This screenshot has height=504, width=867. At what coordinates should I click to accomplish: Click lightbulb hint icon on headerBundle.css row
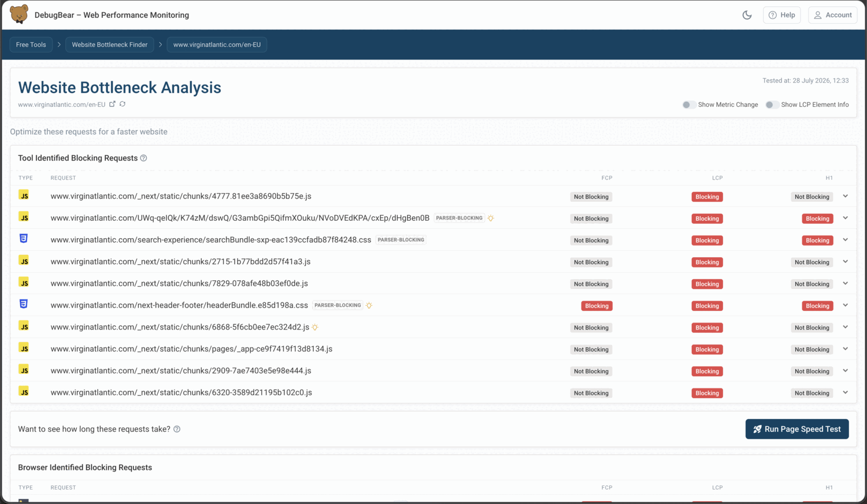tap(369, 305)
